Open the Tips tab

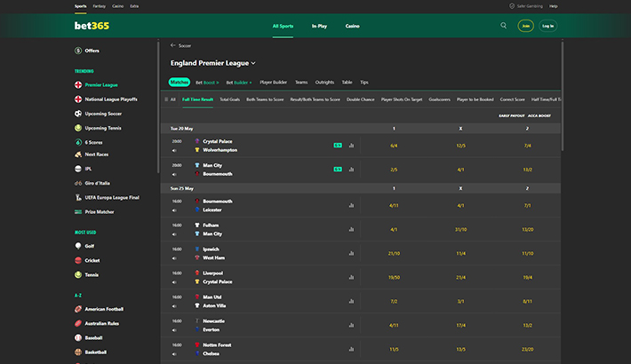[364, 83]
